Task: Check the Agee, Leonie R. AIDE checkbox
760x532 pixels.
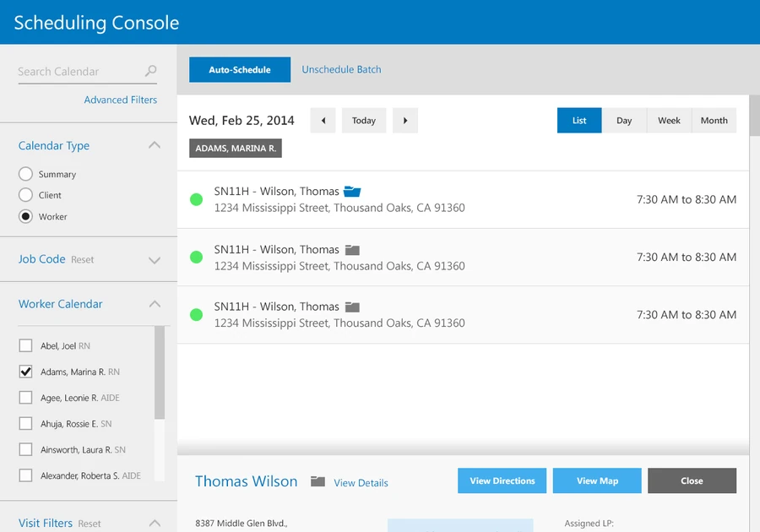Action: click(x=25, y=398)
